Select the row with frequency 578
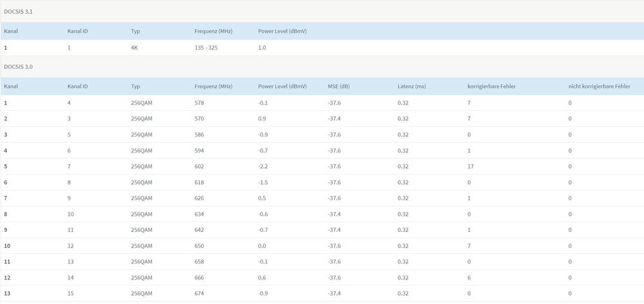This screenshot has width=644, height=304. 322,102
